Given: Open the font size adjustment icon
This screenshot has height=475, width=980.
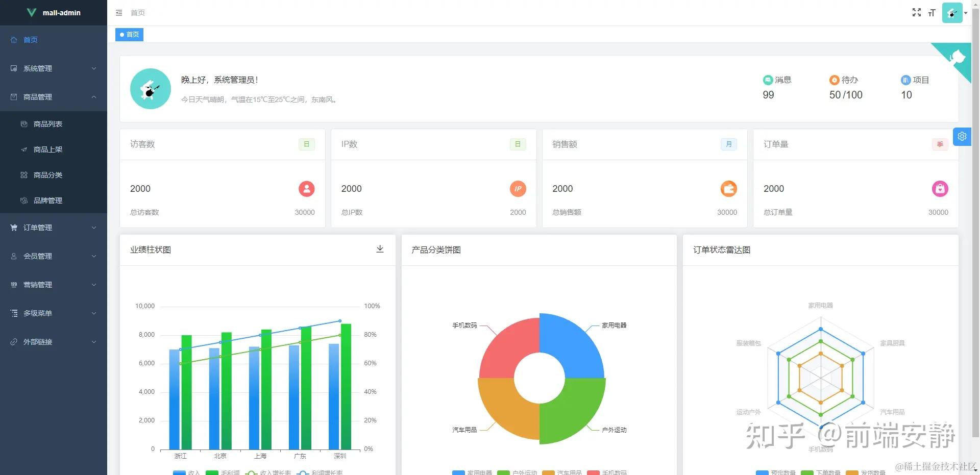Looking at the screenshot, I should pyautogui.click(x=932, y=13).
